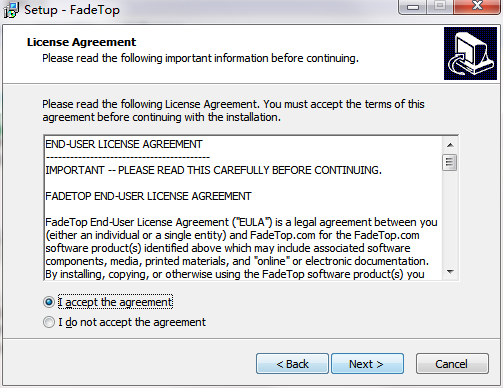503x388 pixels.
Task: Click the 'I accept the agreement' label text
Action: coord(115,302)
